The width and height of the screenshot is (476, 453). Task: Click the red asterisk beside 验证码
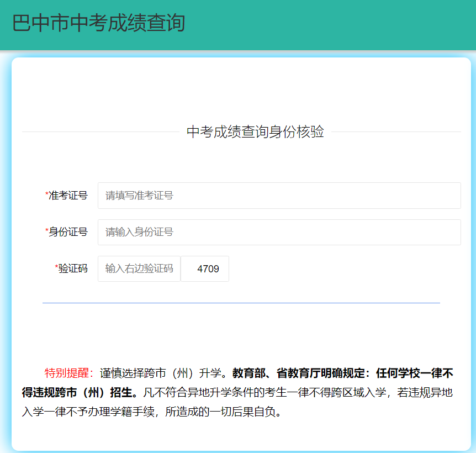coord(57,268)
